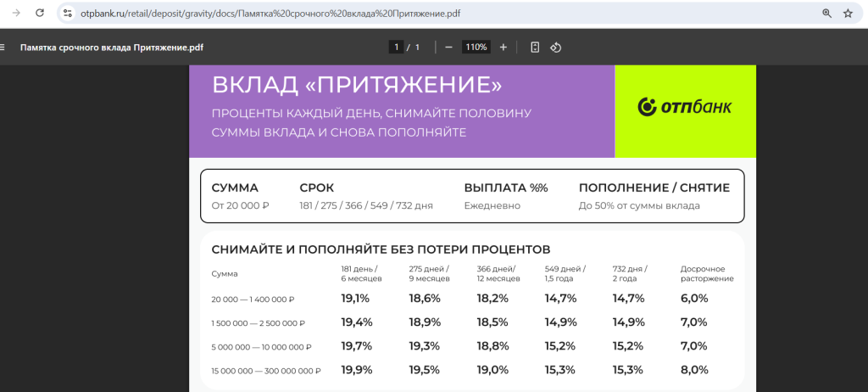
Task: Click the 19,3% rate cell
Action: [x=425, y=346]
